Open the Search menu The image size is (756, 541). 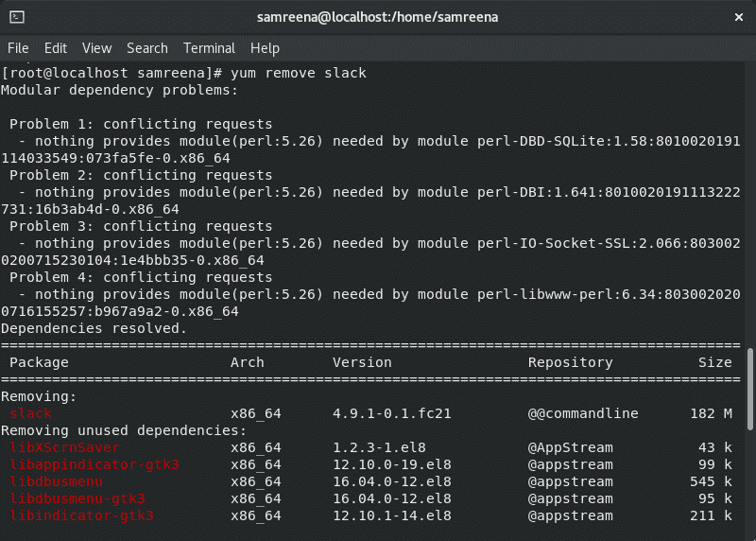(x=147, y=48)
